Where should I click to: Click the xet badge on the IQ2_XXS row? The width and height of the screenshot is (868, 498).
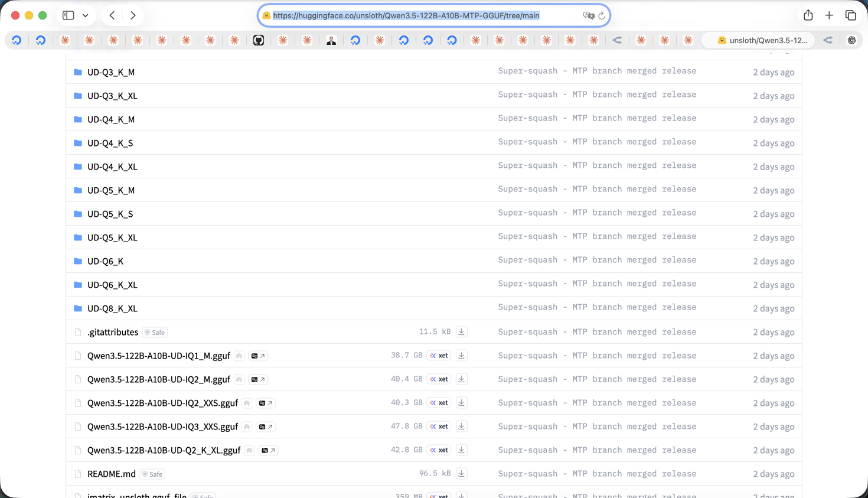[x=439, y=403]
